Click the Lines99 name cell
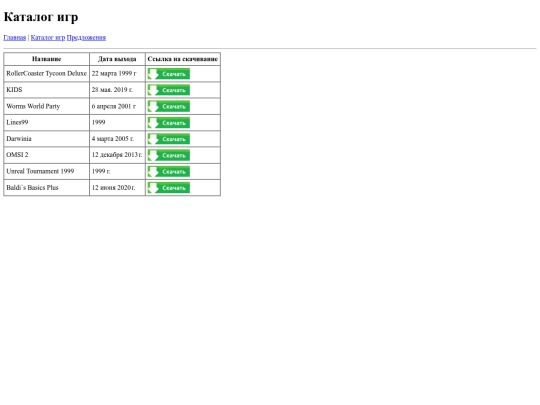The width and height of the screenshot is (540, 405). click(x=46, y=123)
